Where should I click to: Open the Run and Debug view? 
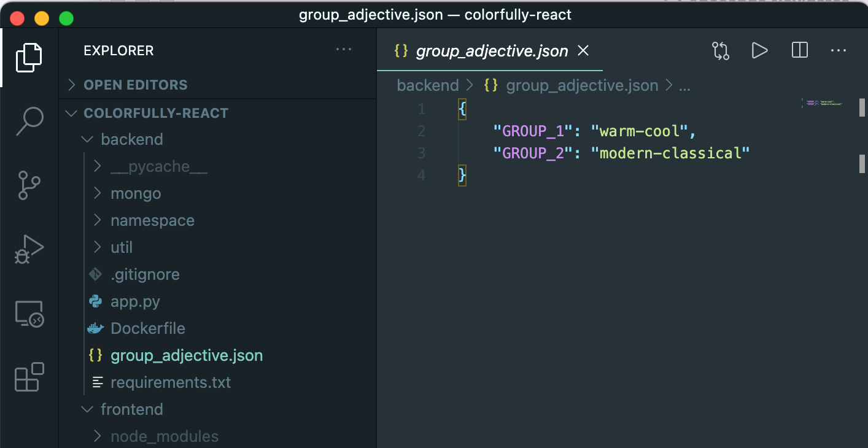point(29,249)
